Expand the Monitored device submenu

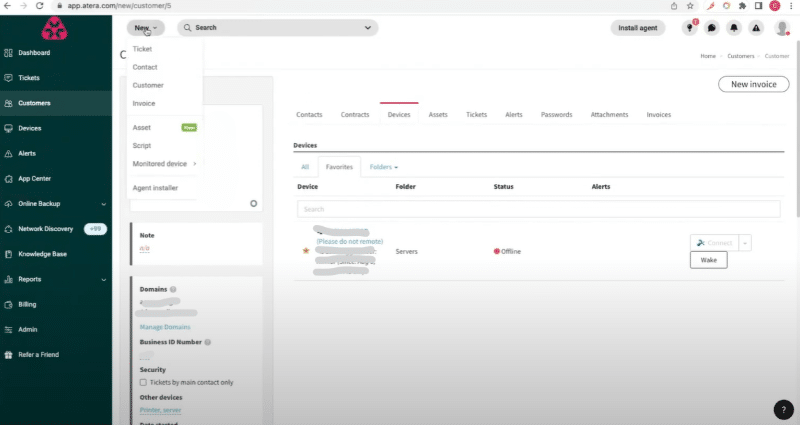(164, 164)
